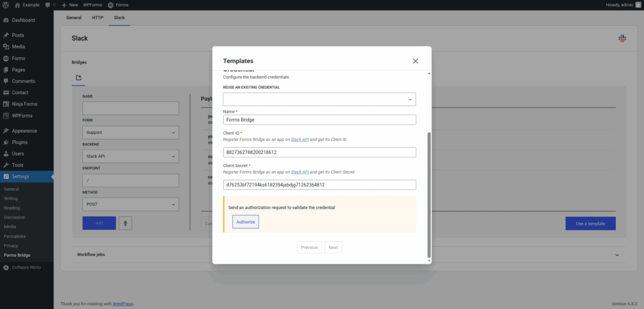Close the Templates dialog with X icon

pos(415,61)
